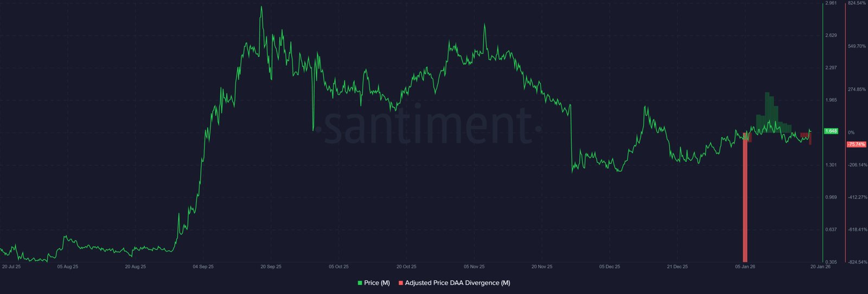Select the 05 Nov 25 date marker
The width and height of the screenshot is (868, 294).
click(x=474, y=267)
